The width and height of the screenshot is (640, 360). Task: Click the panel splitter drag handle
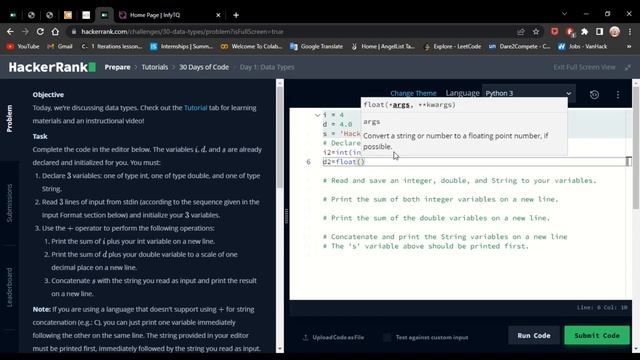tap(286, 216)
